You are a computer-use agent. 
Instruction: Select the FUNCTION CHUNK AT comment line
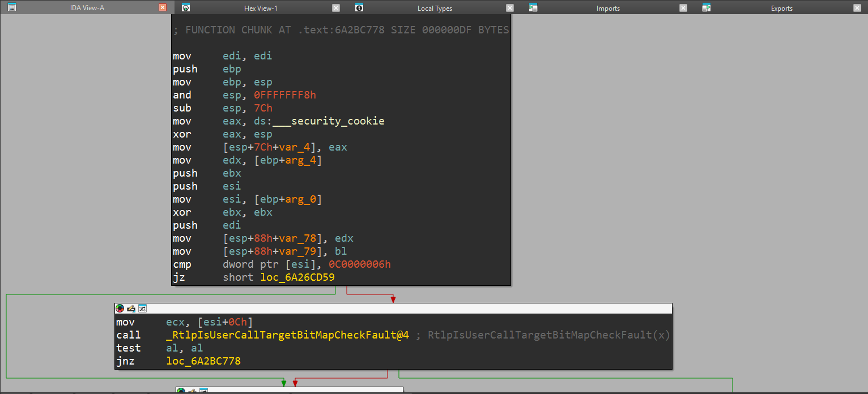(x=342, y=30)
